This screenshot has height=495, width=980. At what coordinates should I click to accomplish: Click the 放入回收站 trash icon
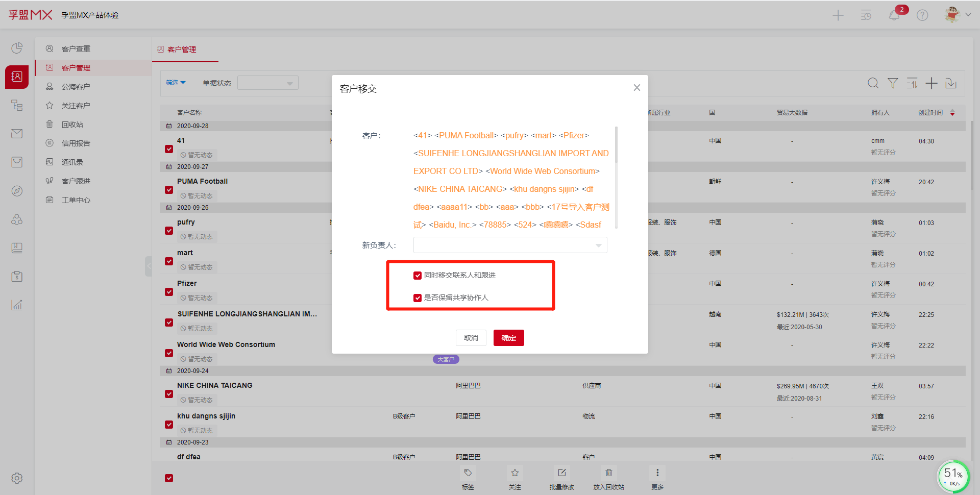point(608,473)
